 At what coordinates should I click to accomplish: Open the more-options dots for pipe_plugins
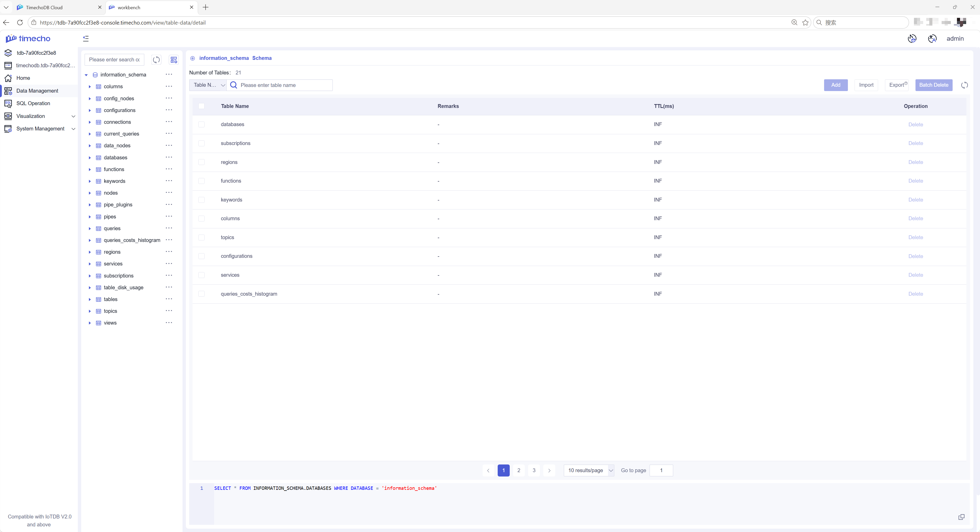click(169, 204)
